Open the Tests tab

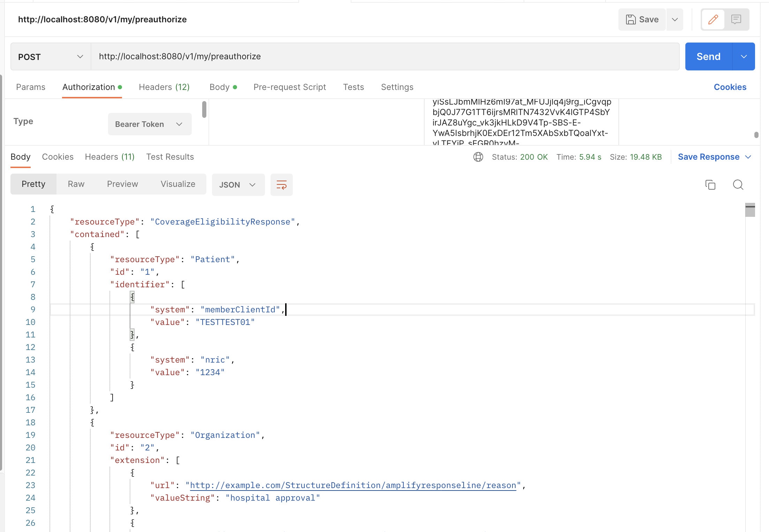tap(353, 87)
